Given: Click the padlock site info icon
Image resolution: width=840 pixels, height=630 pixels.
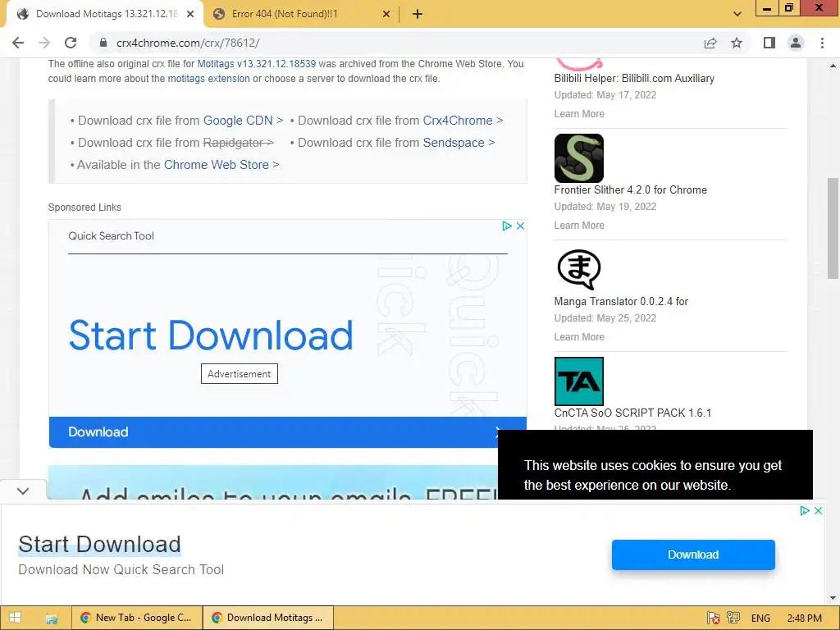Looking at the screenshot, I should (x=103, y=43).
